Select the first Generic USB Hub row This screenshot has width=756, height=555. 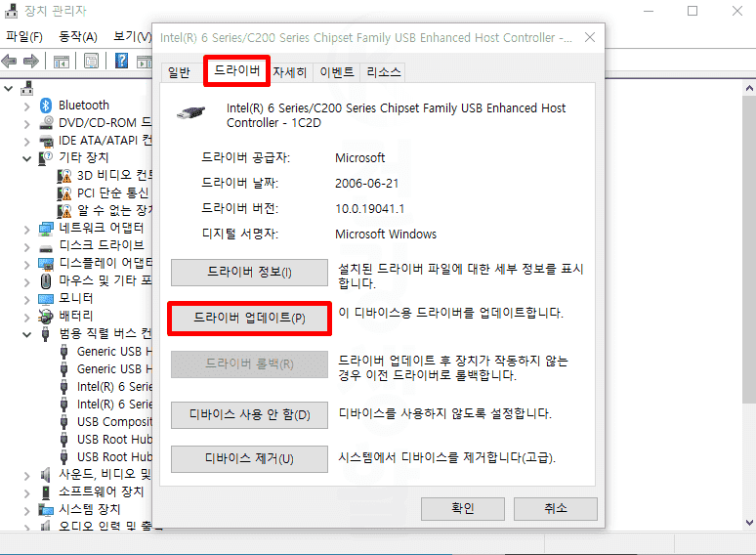pyautogui.click(x=105, y=352)
